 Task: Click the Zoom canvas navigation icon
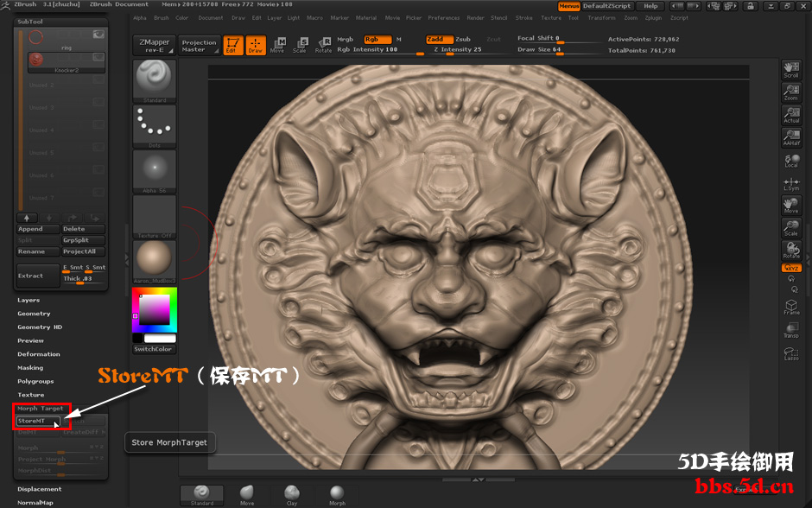pos(791,92)
